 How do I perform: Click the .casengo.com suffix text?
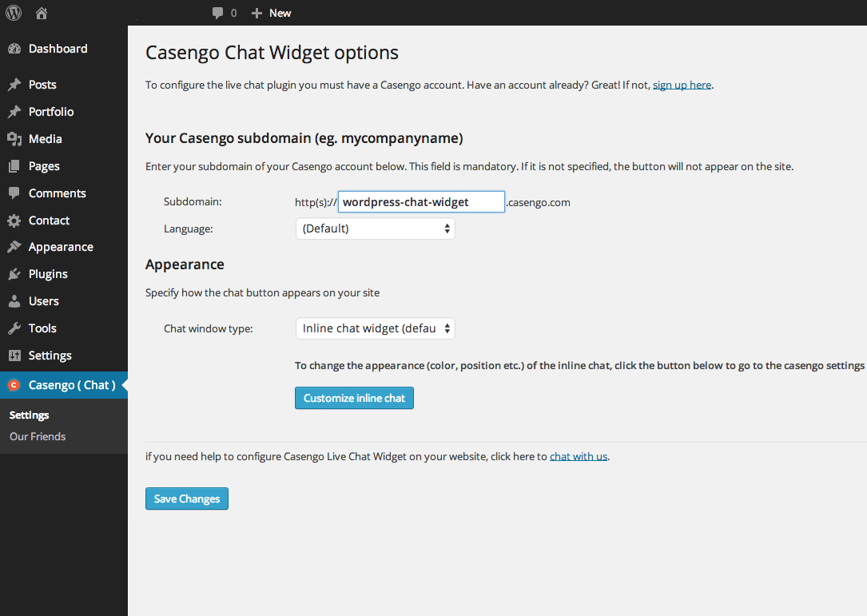(x=538, y=202)
